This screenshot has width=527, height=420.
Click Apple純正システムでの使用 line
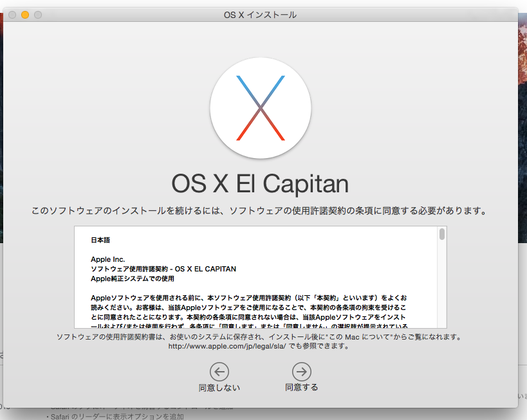[x=133, y=278]
